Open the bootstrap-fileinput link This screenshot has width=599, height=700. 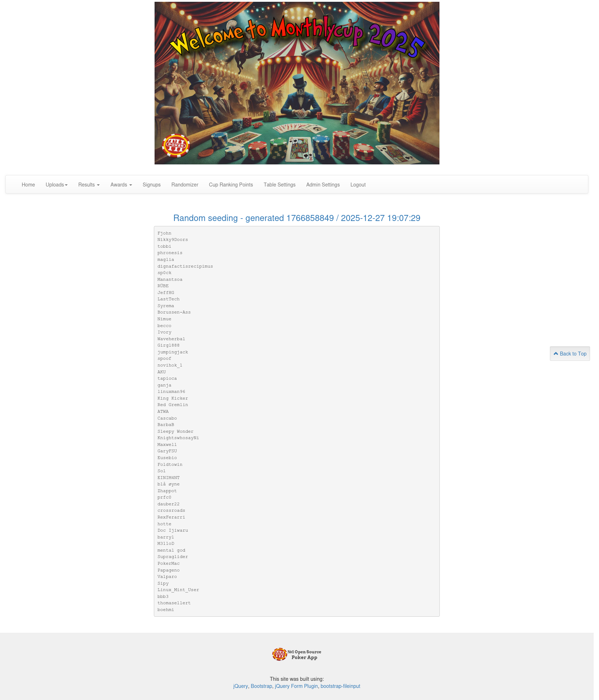[340, 686]
